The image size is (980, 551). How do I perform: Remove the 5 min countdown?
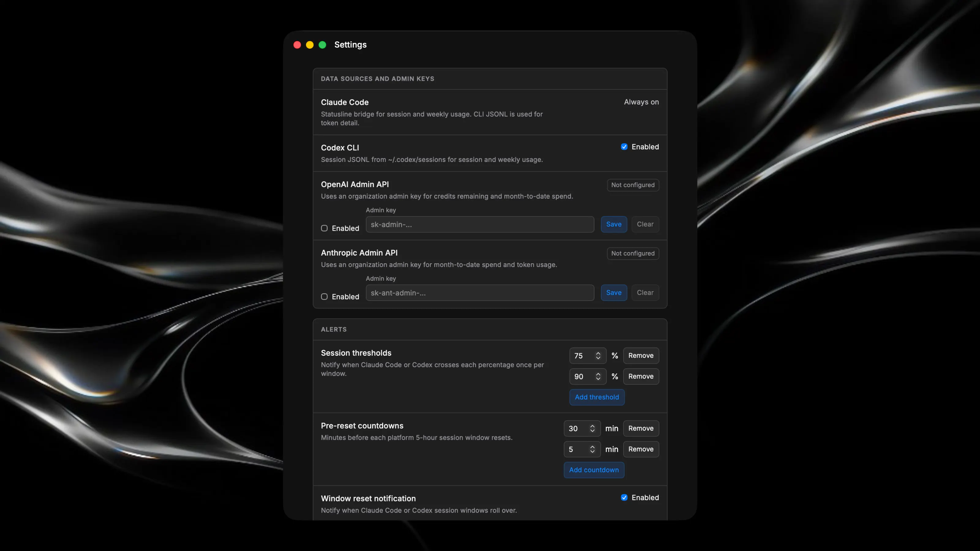tap(641, 449)
